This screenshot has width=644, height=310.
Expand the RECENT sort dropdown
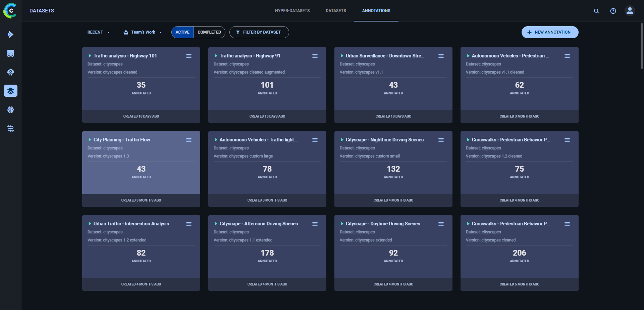tap(98, 32)
